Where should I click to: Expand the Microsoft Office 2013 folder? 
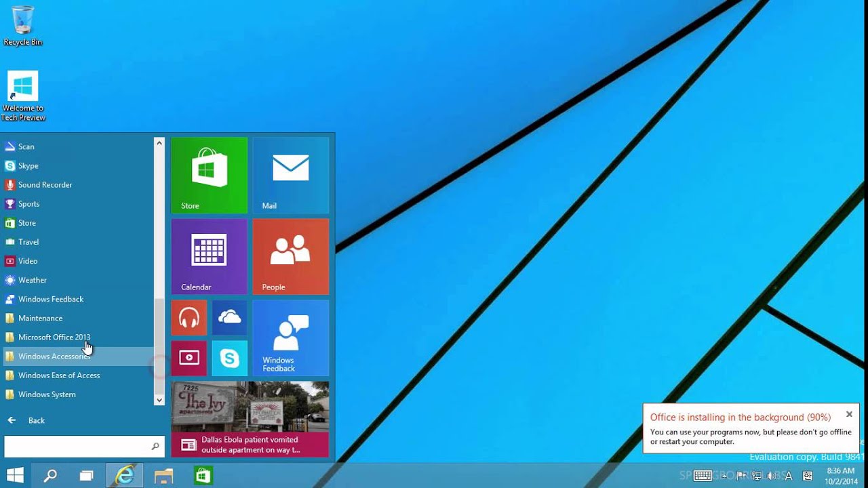click(77, 337)
